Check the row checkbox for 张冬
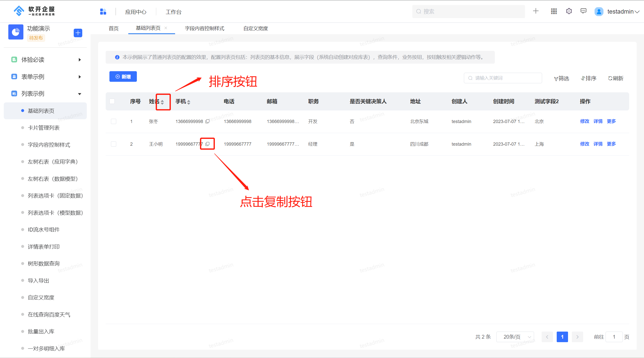Screen dimensions: 644x358 coord(113,121)
